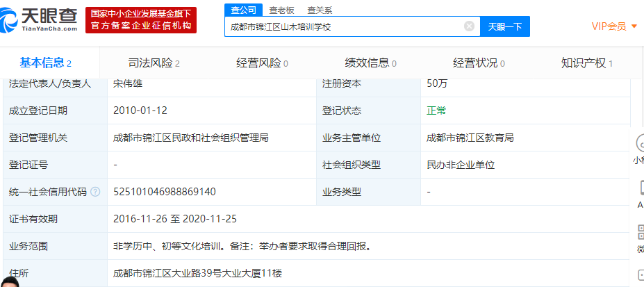Click the red 官方备案企业征信机构 banner
Viewport: 644px width, 287px height.
click(x=141, y=19)
